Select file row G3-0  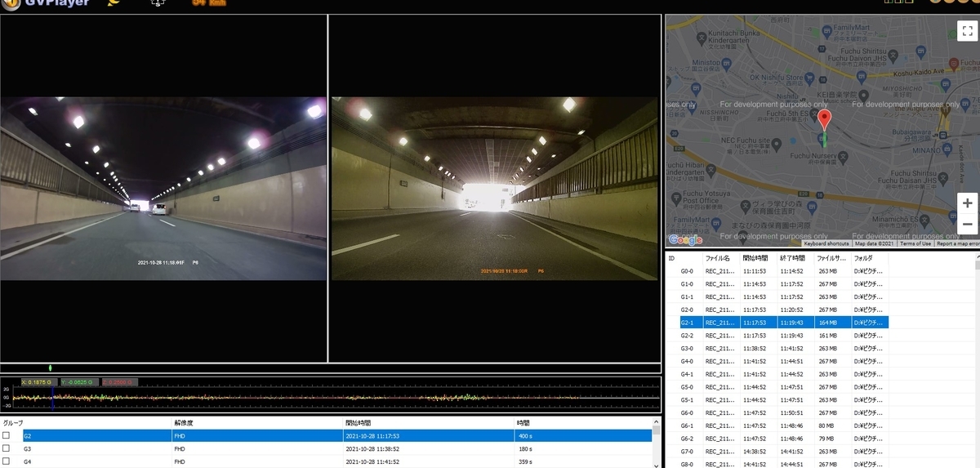click(777, 349)
